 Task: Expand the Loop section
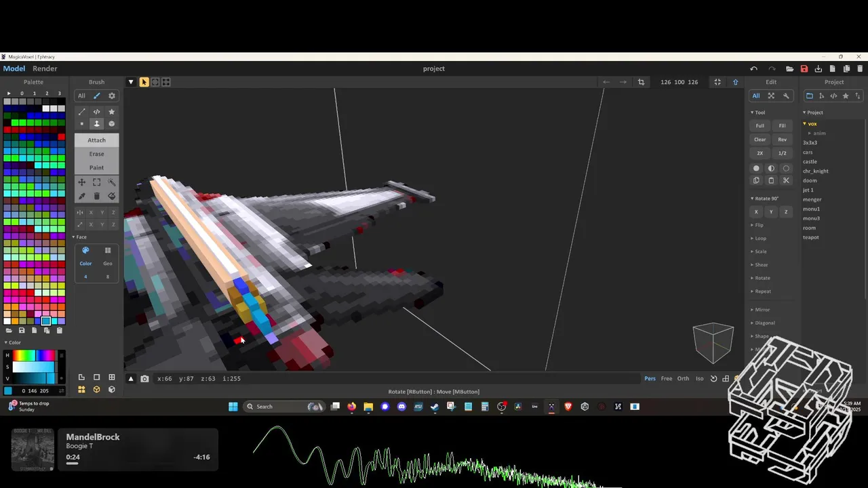tap(758, 238)
